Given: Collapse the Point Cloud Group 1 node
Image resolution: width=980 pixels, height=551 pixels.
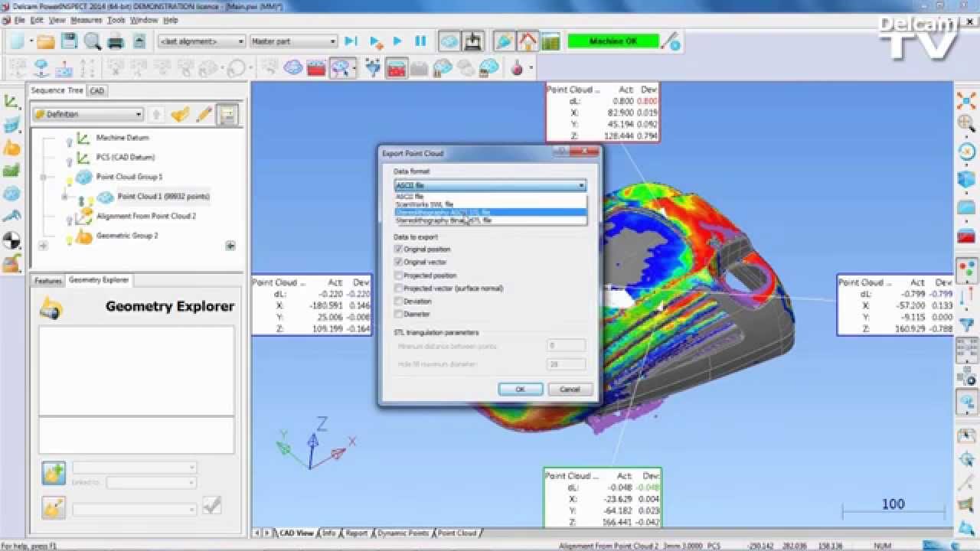Looking at the screenshot, I should tap(44, 177).
